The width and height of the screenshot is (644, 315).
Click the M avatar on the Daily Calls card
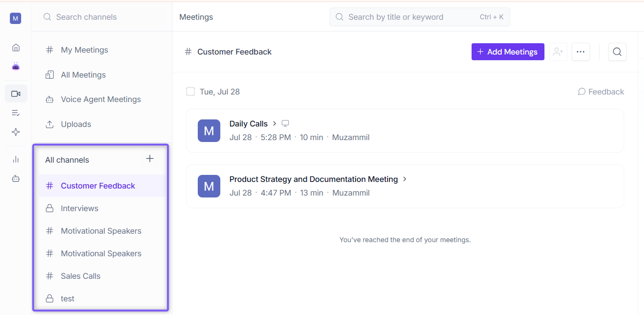[x=209, y=131]
